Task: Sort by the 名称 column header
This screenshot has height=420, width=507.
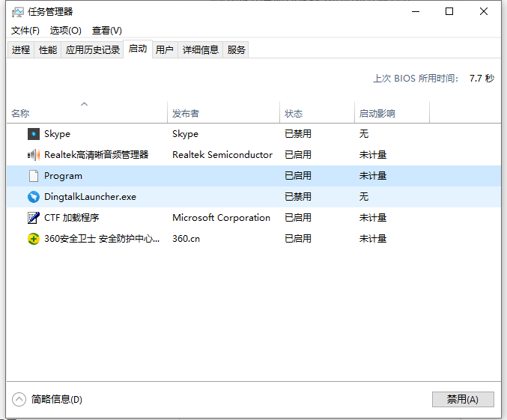Action: 20,114
